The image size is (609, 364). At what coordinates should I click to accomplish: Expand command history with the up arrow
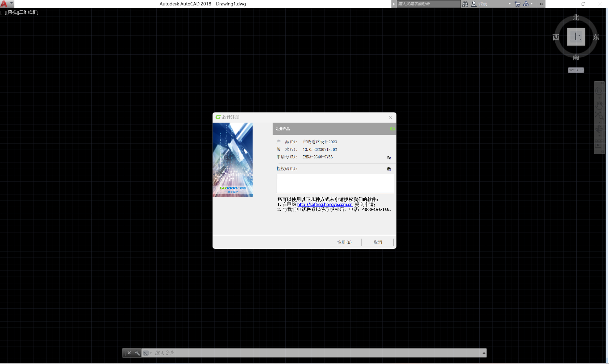(484, 353)
